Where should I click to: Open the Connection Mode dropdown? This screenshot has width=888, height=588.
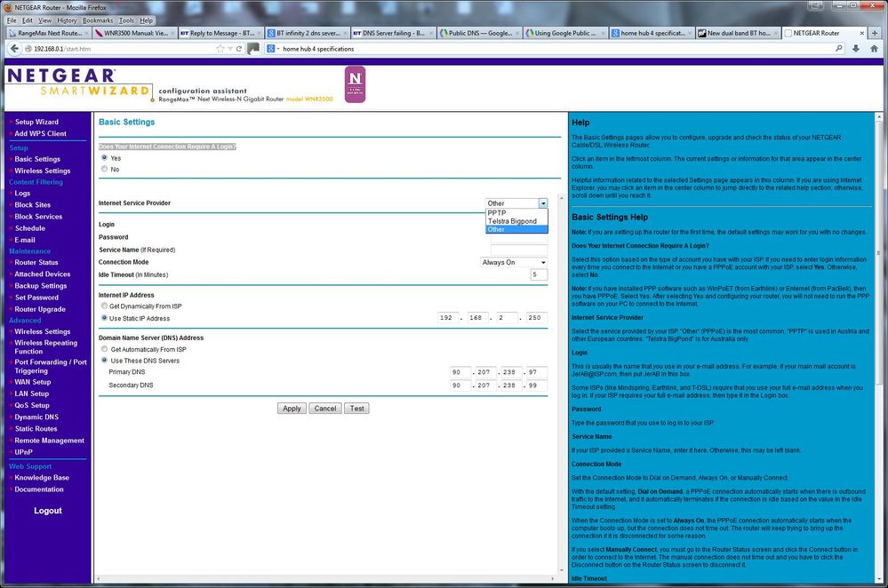click(515, 262)
